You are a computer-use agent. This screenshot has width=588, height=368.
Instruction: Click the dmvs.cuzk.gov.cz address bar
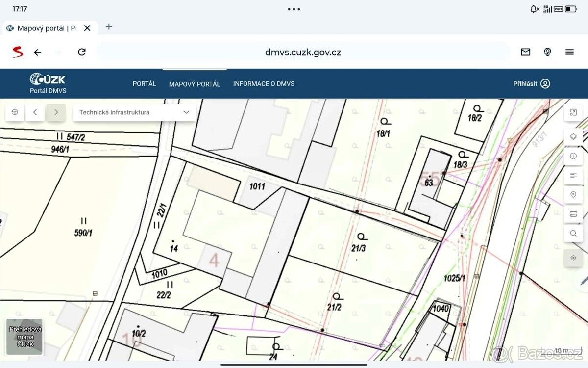[x=303, y=52]
